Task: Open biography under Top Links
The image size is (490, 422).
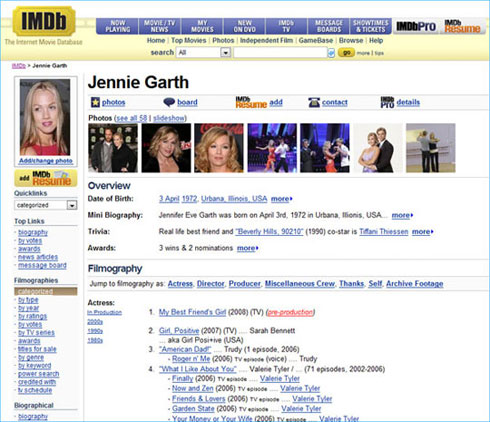Action: (x=33, y=232)
